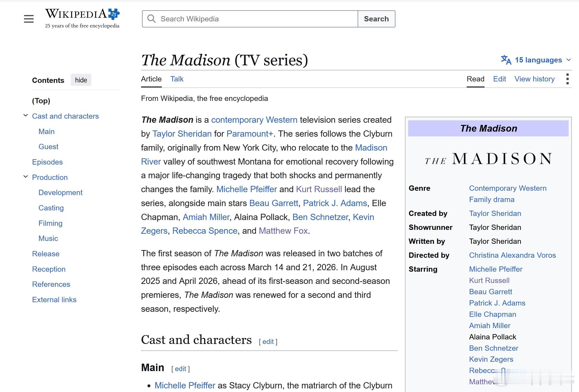
Task: Go to Episodes in contents
Action: [47, 162]
